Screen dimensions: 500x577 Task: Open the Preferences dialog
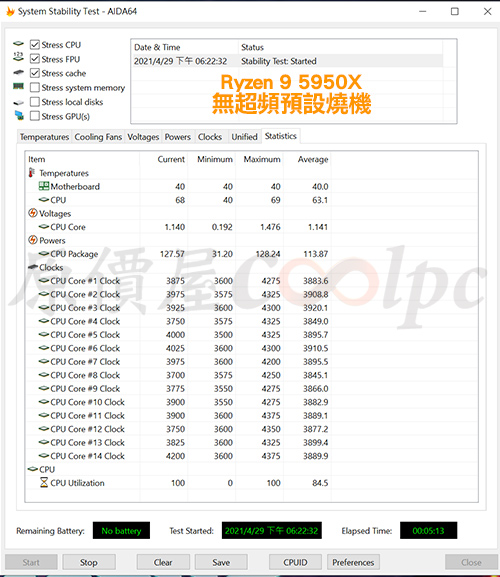353,562
